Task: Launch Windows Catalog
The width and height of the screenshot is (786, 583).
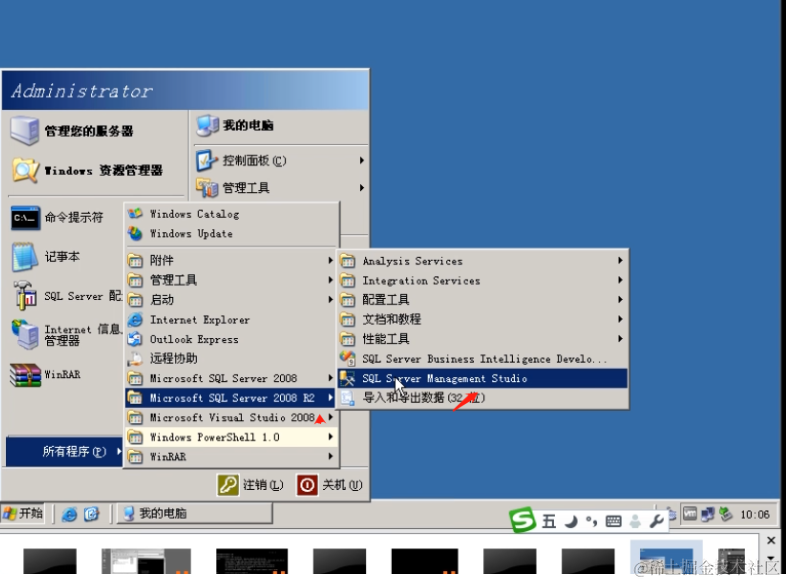Action: pyautogui.click(x=231, y=214)
